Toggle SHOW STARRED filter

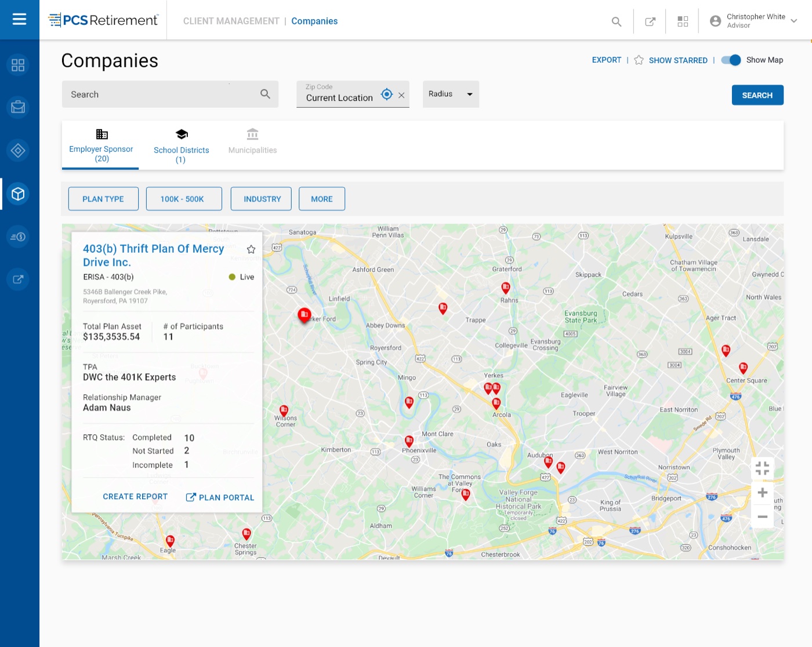point(670,60)
